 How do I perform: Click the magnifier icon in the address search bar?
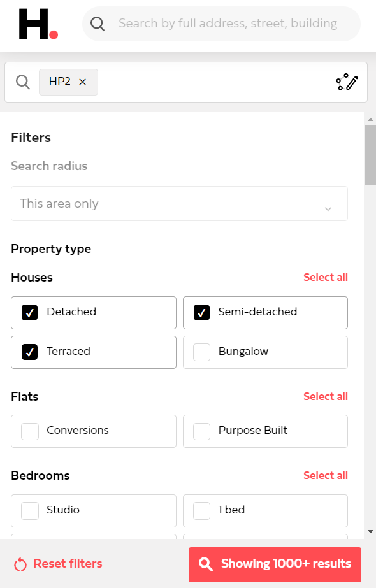tap(98, 24)
